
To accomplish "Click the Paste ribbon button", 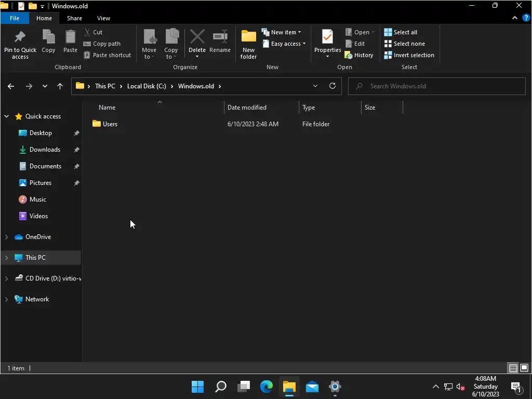I will tap(70, 41).
